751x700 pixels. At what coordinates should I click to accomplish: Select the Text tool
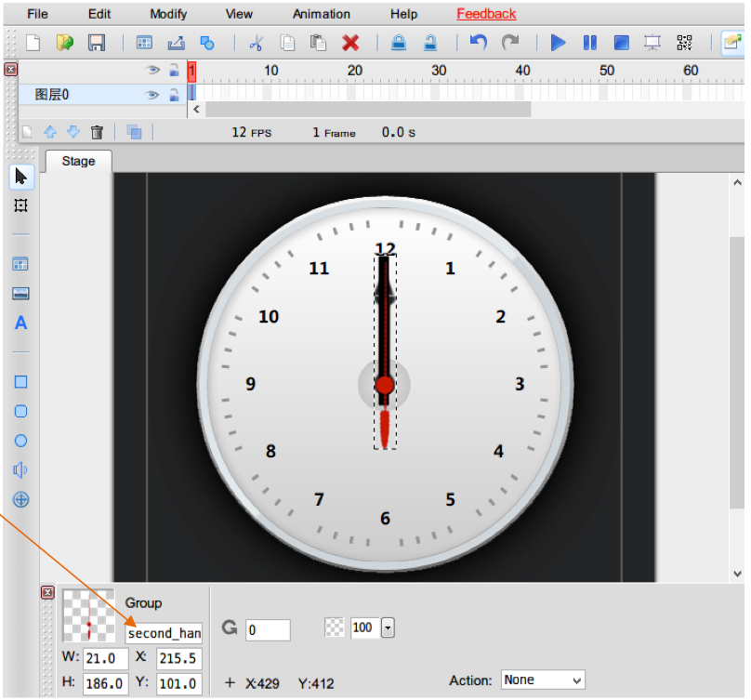[20, 324]
